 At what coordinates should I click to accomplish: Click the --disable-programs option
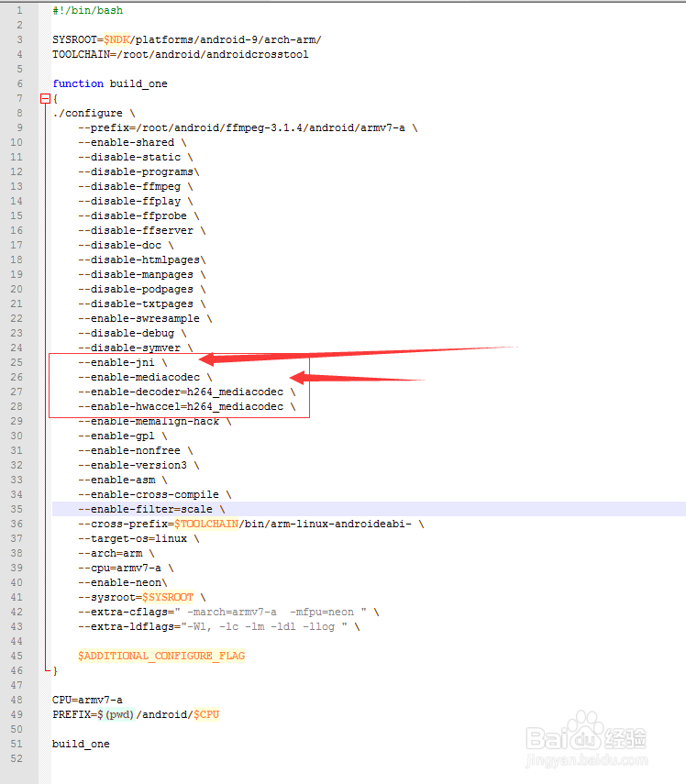click(138, 171)
